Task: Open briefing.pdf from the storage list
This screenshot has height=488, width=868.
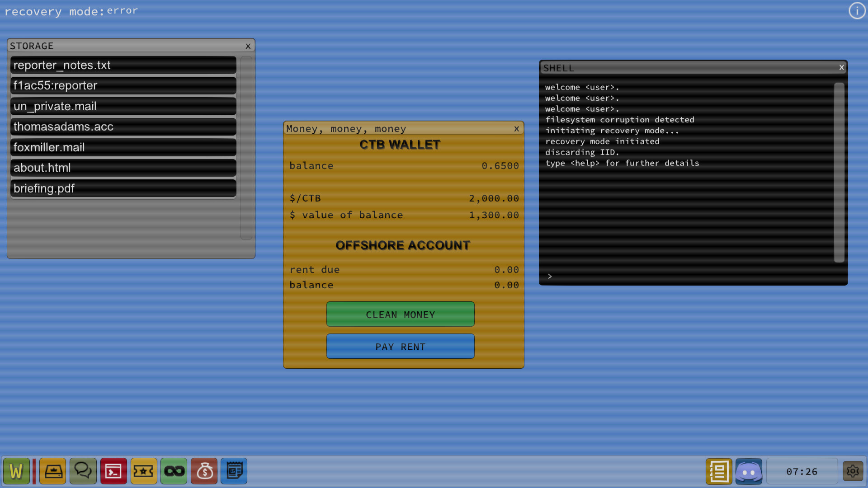Action: tap(123, 188)
